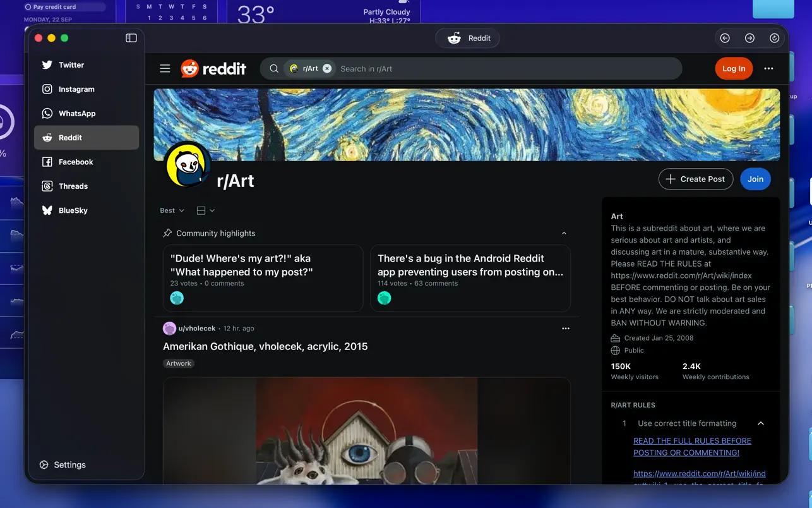The width and height of the screenshot is (812, 508).
Task: Open Settings in the sidebar
Action: coord(63,464)
